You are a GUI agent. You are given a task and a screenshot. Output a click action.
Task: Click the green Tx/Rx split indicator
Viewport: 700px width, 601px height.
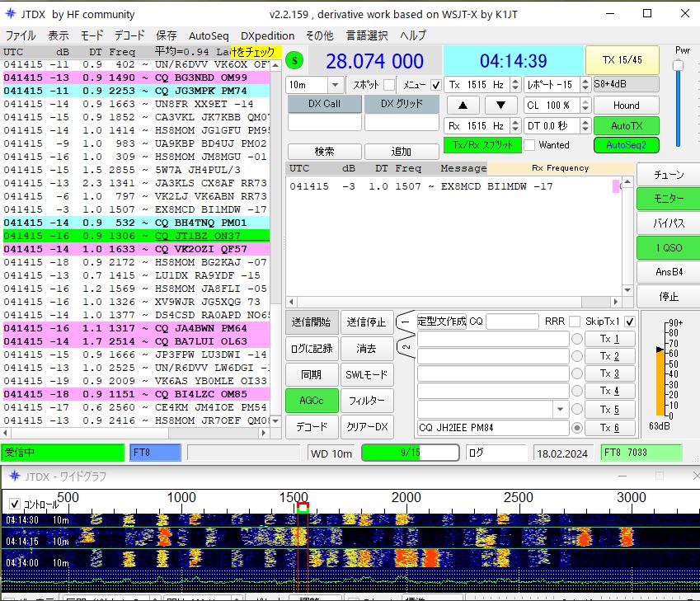point(482,145)
